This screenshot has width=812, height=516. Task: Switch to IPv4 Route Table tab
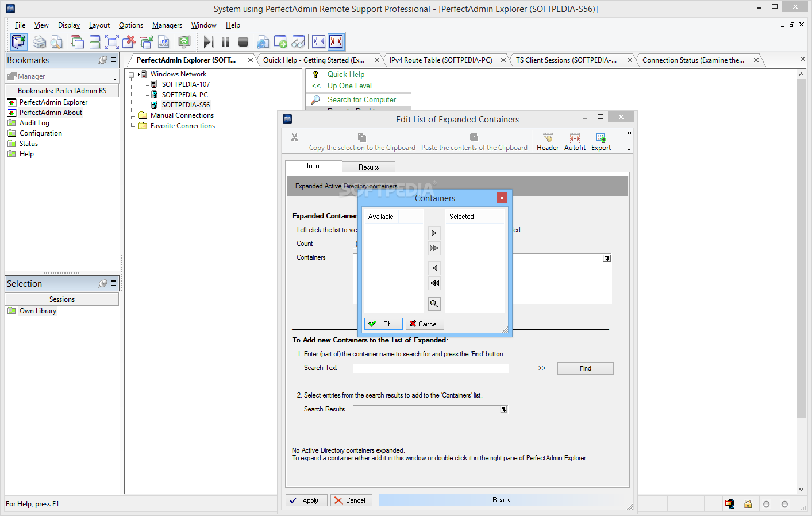(x=441, y=60)
